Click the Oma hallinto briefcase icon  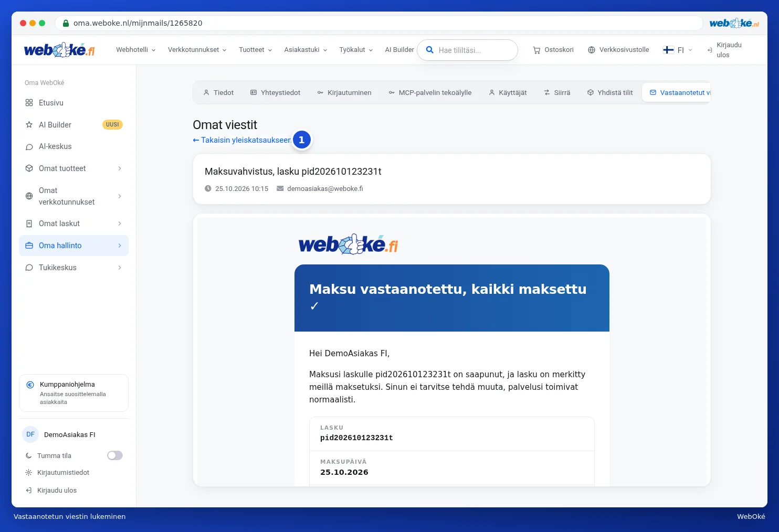[29, 246]
